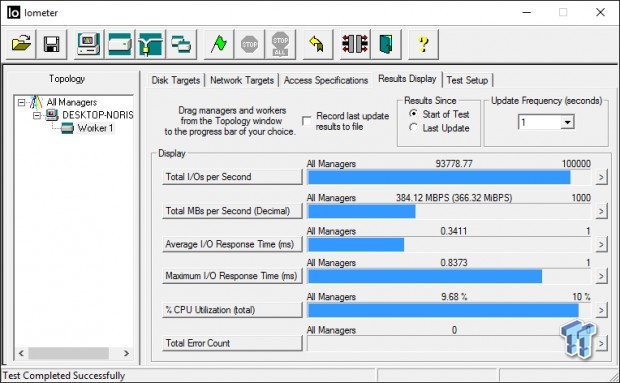This screenshot has height=383, width=620.
Task: Select Worker 1 in the Topology tree
Action: pos(95,128)
